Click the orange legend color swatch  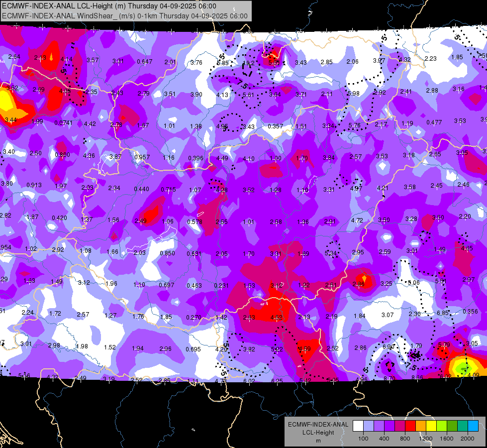click(421, 426)
